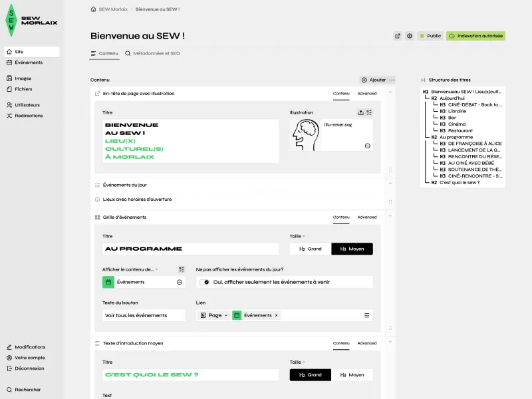The width and height of the screenshot is (532, 399).
Task: Toggle 'Oui, afficher seulement les événements à venir'
Action: 204,281
